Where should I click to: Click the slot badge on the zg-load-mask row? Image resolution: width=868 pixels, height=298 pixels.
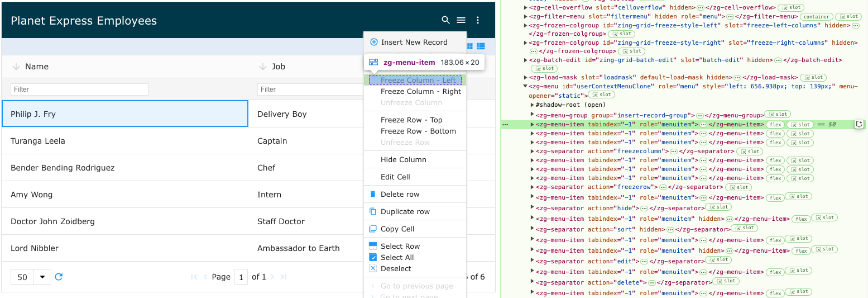pyautogui.click(x=813, y=77)
